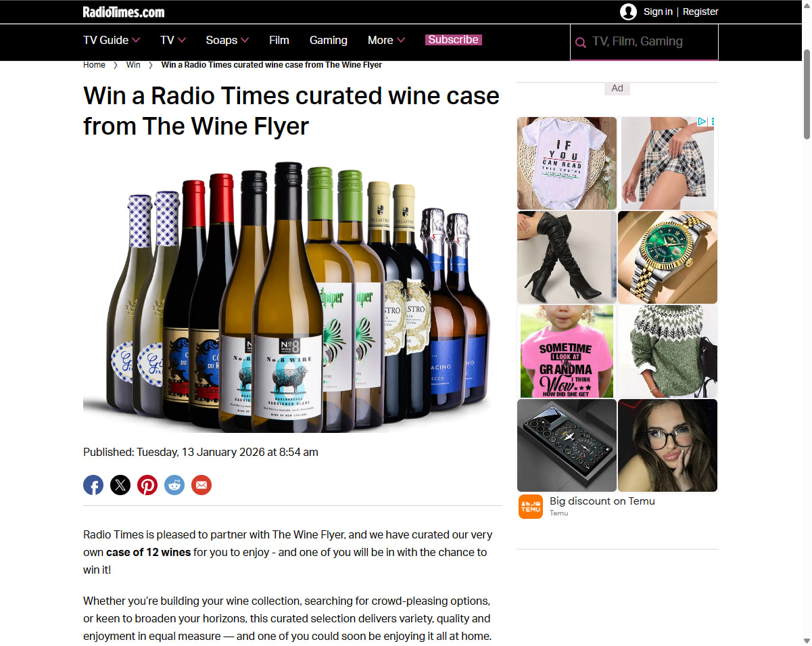
Task: Focus the TV, Film, Gaming search field
Action: 644,42
